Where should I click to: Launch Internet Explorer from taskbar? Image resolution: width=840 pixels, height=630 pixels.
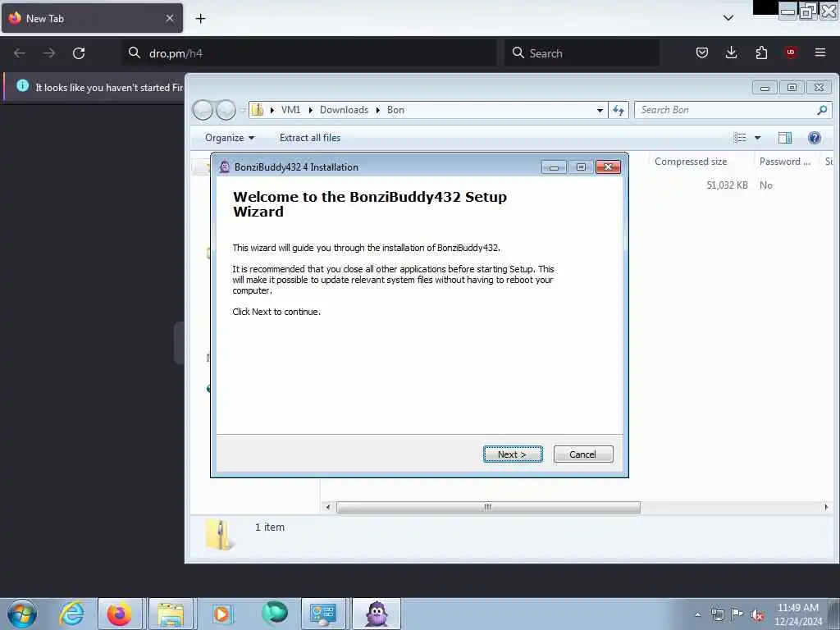click(x=71, y=614)
